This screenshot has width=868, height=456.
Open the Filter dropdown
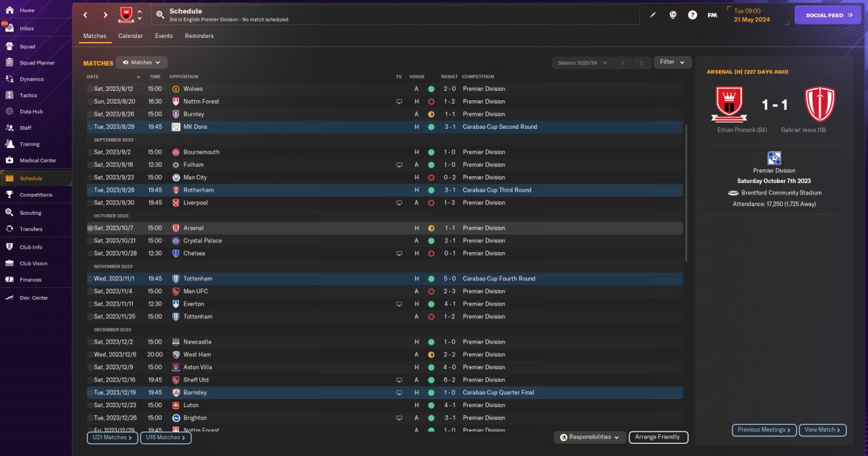[673, 62]
